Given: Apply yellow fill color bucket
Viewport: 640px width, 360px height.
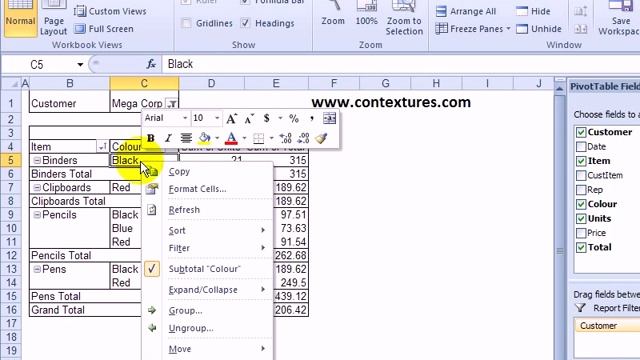Looking at the screenshot, I should (204, 138).
